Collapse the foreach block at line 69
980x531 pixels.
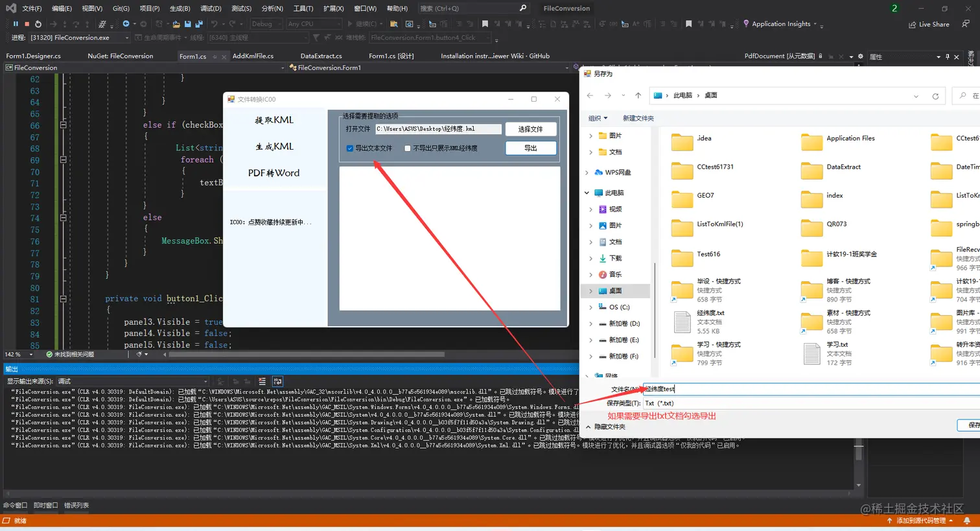(63, 159)
